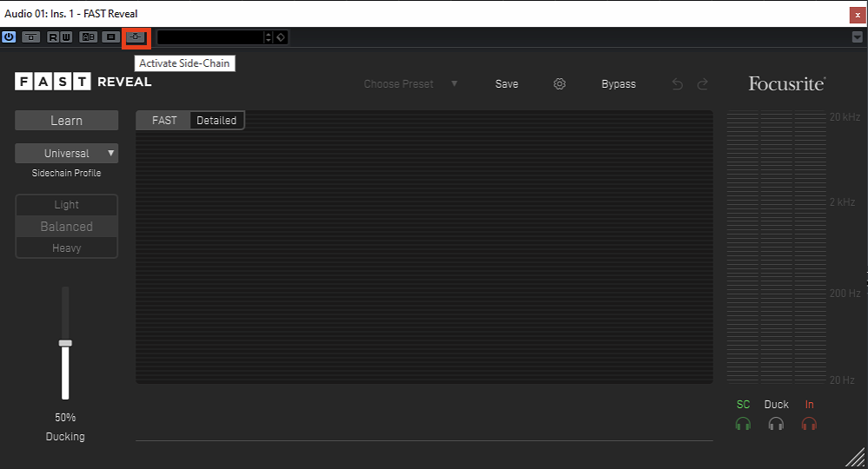This screenshot has height=469, width=868.
Task: Click the Focusrite logo
Action: pos(786,83)
